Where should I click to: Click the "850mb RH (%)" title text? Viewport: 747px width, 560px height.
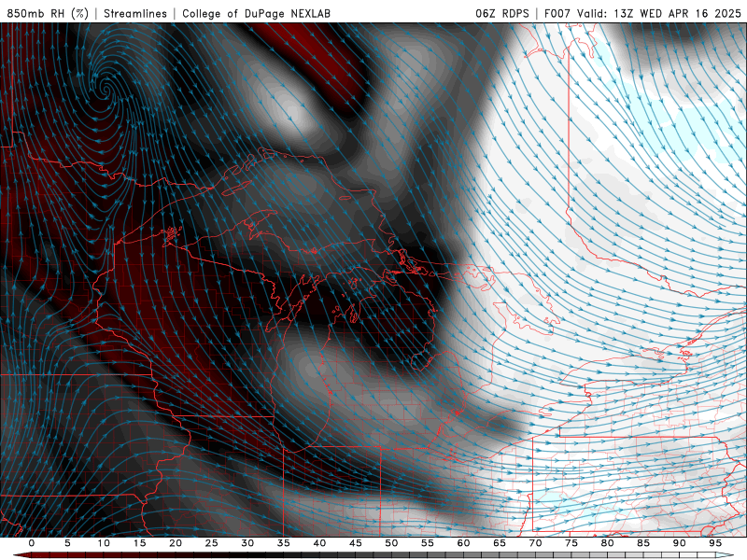pos(48,13)
